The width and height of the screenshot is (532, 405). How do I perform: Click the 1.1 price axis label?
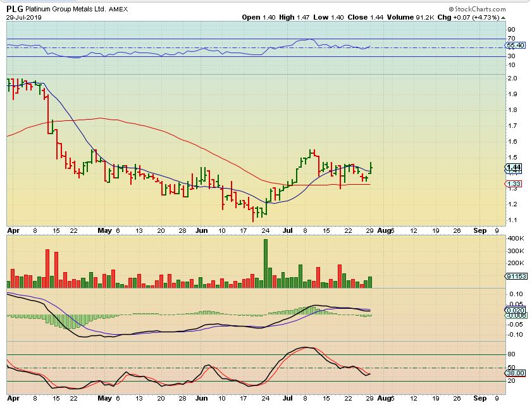click(x=512, y=220)
